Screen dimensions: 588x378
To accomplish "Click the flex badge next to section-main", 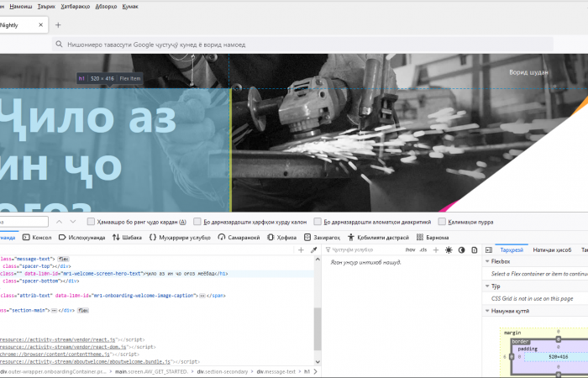I will pyautogui.click(x=83, y=311).
